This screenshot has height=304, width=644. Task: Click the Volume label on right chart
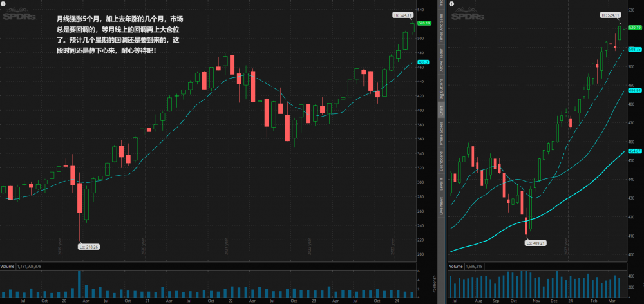pyautogui.click(x=456, y=266)
